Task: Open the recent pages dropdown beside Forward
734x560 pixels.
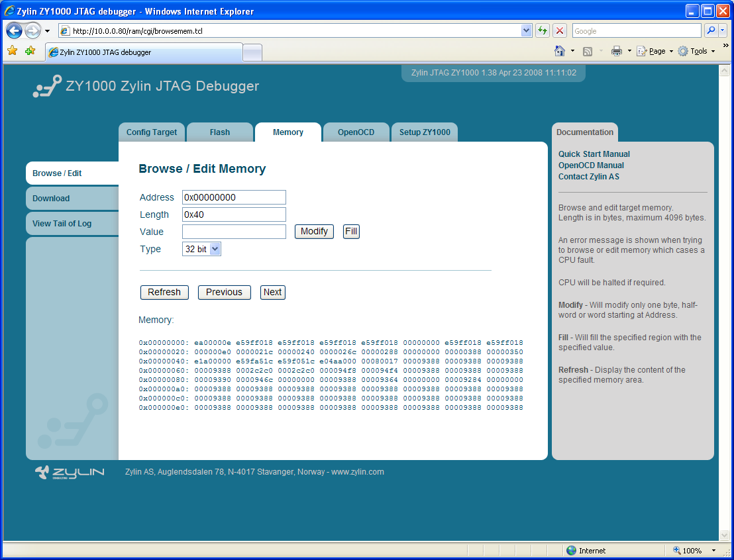Action: (47, 31)
